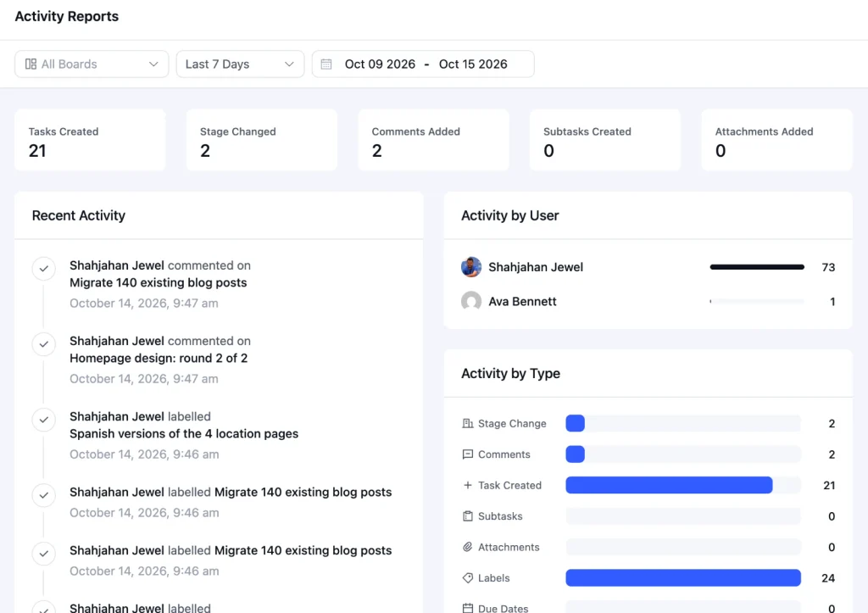Click the checkmark icon beside Homepage design comment
Viewport: 868px width, 613px height.
[x=44, y=344]
